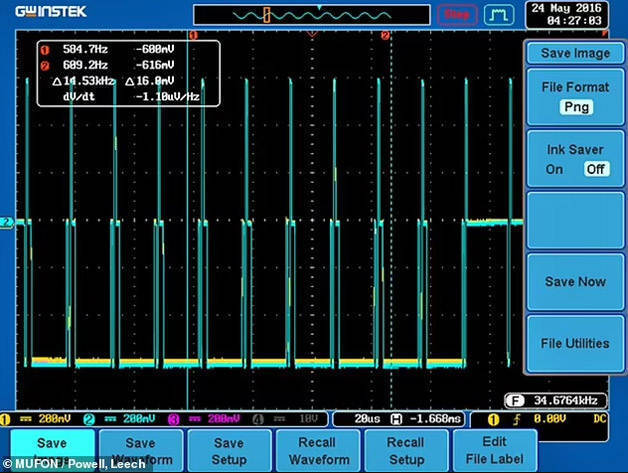Open the File Utilities submenu
The width and height of the screenshot is (628, 473).
[575, 344]
